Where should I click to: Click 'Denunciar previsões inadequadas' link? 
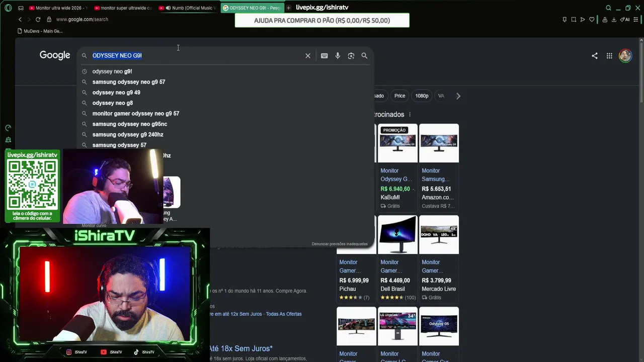(340, 244)
